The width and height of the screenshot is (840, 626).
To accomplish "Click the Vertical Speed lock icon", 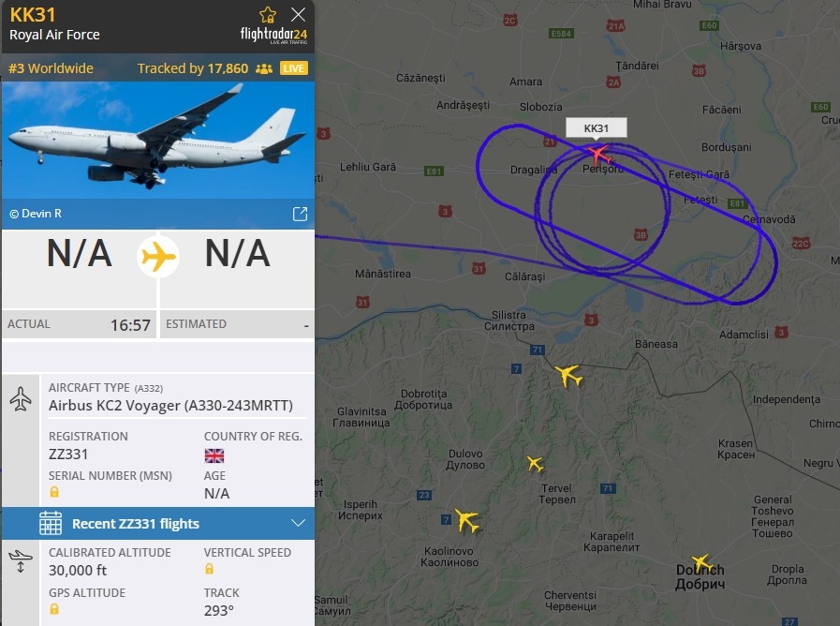I will point(209,569).
